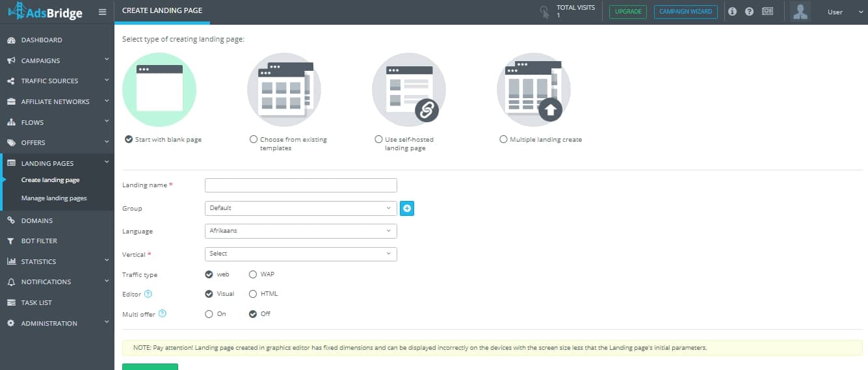Click the Notifications bell icon
Viewport: 868px width, 370px height.
pyautogui.click(x=11, y=282)
